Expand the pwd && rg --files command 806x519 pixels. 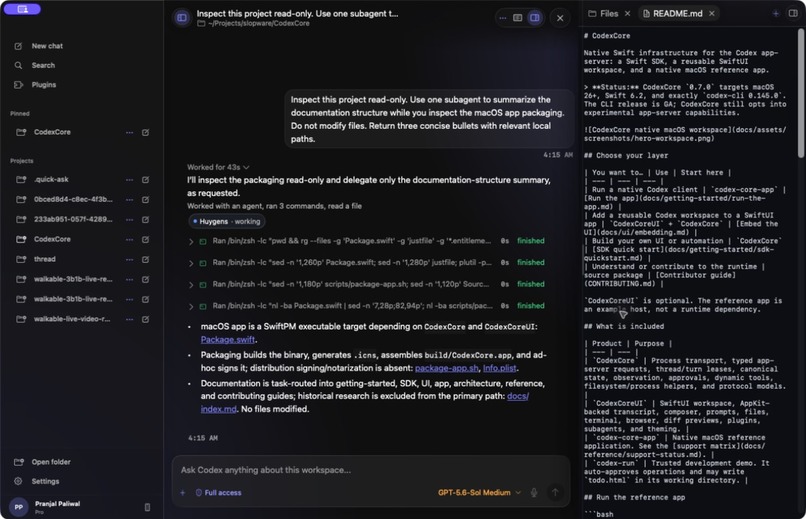pos(191,242)
